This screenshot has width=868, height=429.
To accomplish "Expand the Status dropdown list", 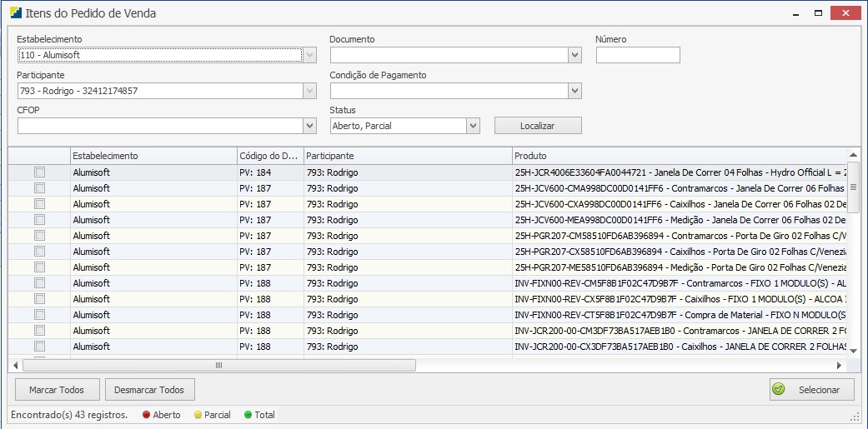I will 473,126.
